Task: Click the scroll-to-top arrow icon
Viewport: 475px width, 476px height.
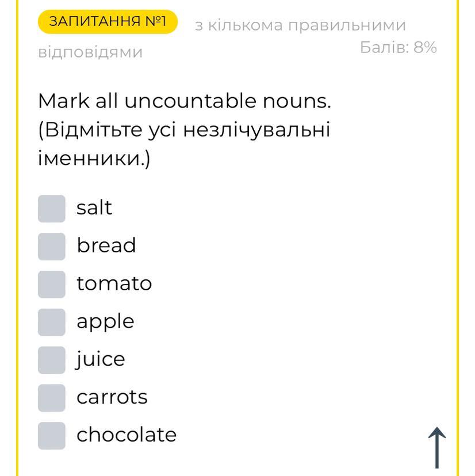Action: (437, 447)
